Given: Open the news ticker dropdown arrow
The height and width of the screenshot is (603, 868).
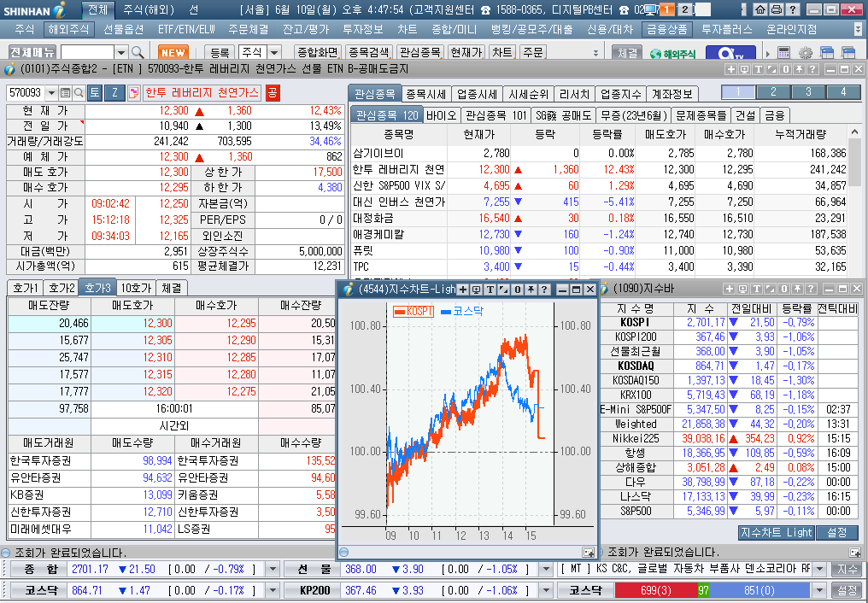Looking at the screenshot, I should click(819, 569).
